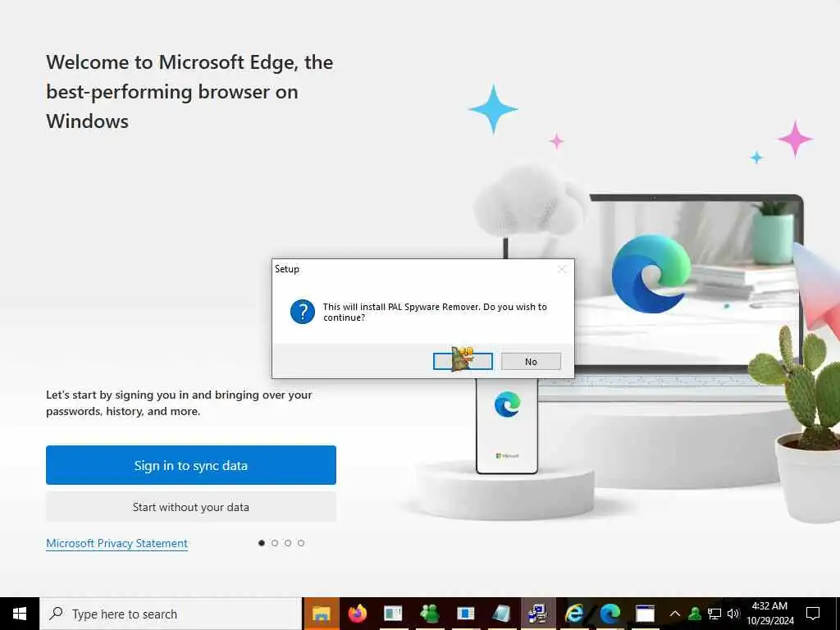840x630 pixels.
Task: Launch Firefox from the taskbar
Action: coord(358,614)
